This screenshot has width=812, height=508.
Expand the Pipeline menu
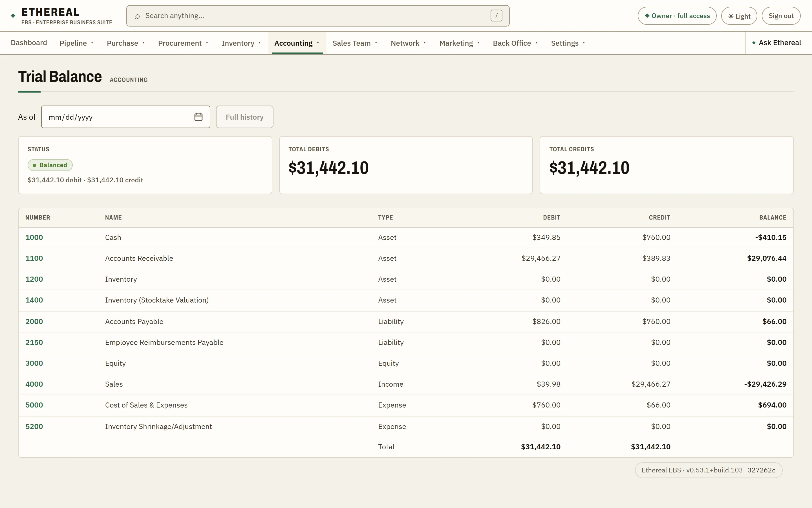pyautogui.click(x=76, y=43)
